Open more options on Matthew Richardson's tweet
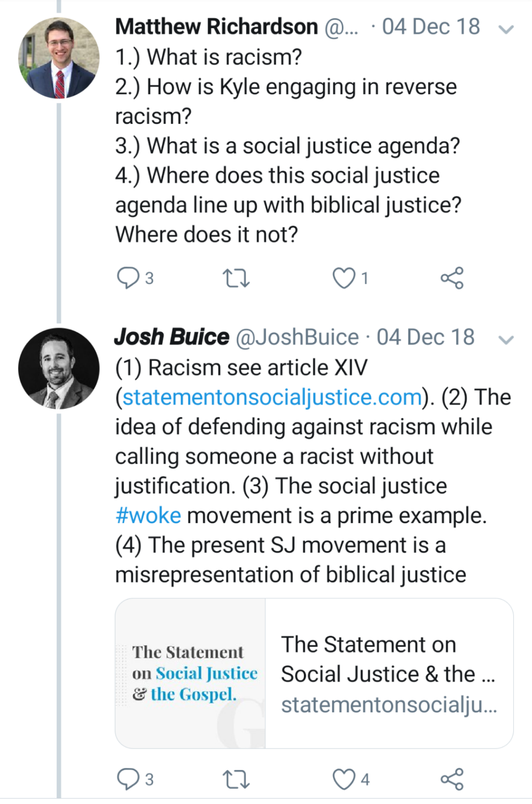This screenshot has width=532, height=804. 506,29
